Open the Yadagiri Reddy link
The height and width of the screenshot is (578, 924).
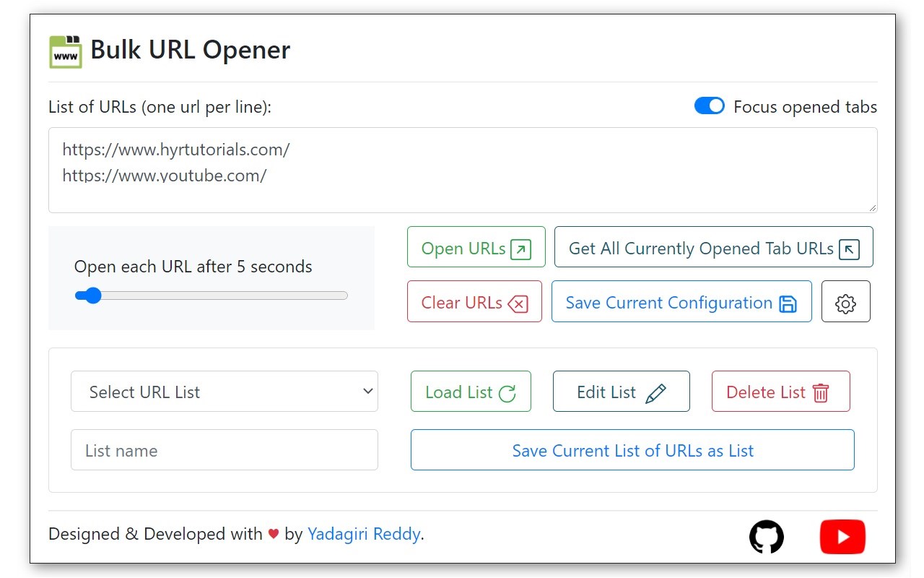point(364,534)
